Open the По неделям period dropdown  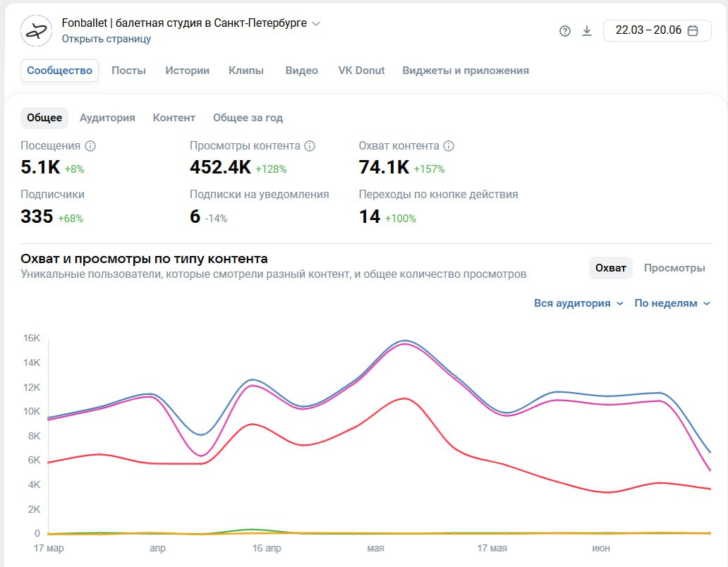pos(672,303)
